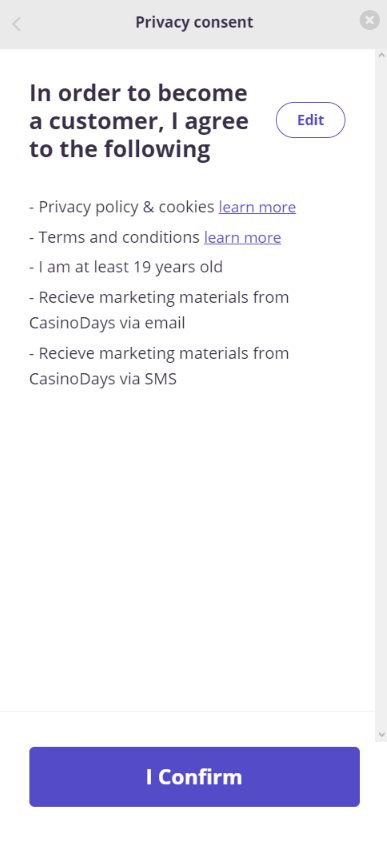Select the 'I am at least 19 years old' line

(x=126, y=267)
